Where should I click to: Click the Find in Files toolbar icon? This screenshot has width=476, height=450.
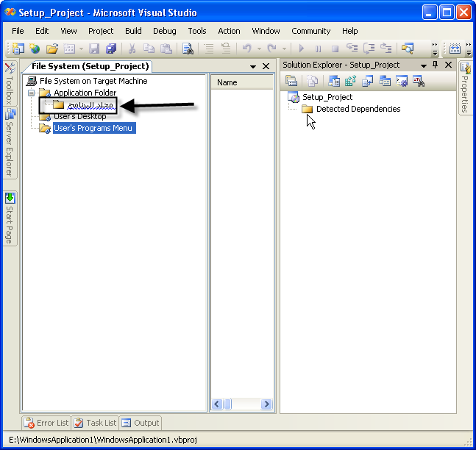pos(188,49)
